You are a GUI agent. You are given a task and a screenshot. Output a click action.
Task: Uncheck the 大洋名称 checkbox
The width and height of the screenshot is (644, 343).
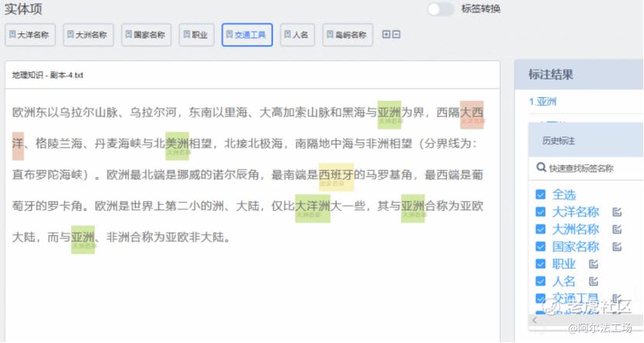[x=541, y=212]
